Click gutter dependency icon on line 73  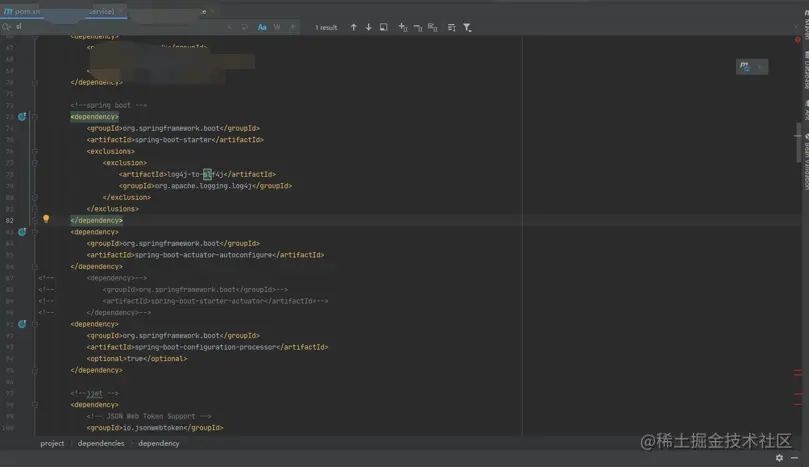point(22,117)
